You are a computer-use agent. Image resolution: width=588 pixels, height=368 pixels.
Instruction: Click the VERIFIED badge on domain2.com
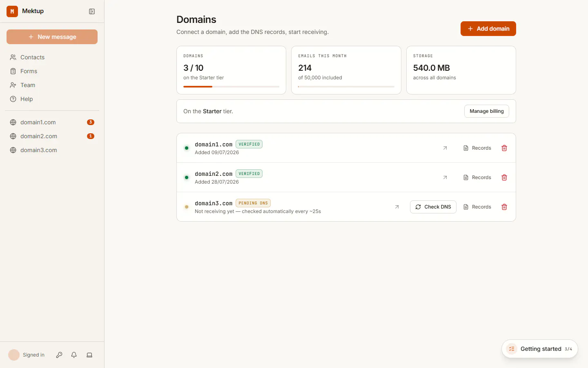249,174
